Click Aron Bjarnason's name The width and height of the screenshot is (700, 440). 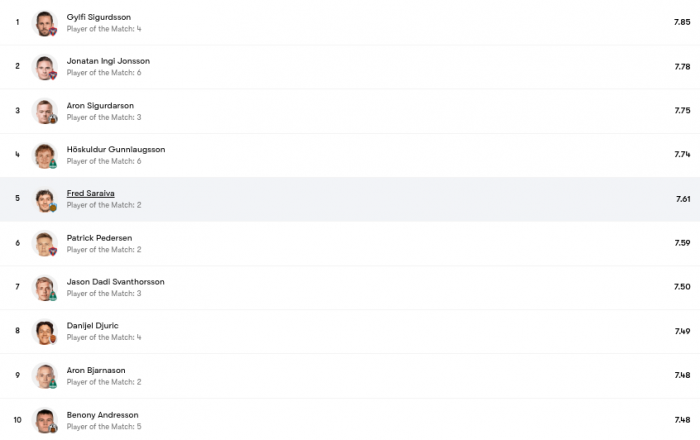coord(96,370)
